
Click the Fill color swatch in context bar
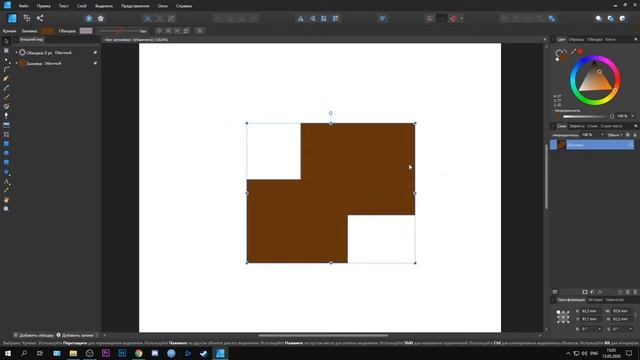pyautogui.click(x=47, y=31)
